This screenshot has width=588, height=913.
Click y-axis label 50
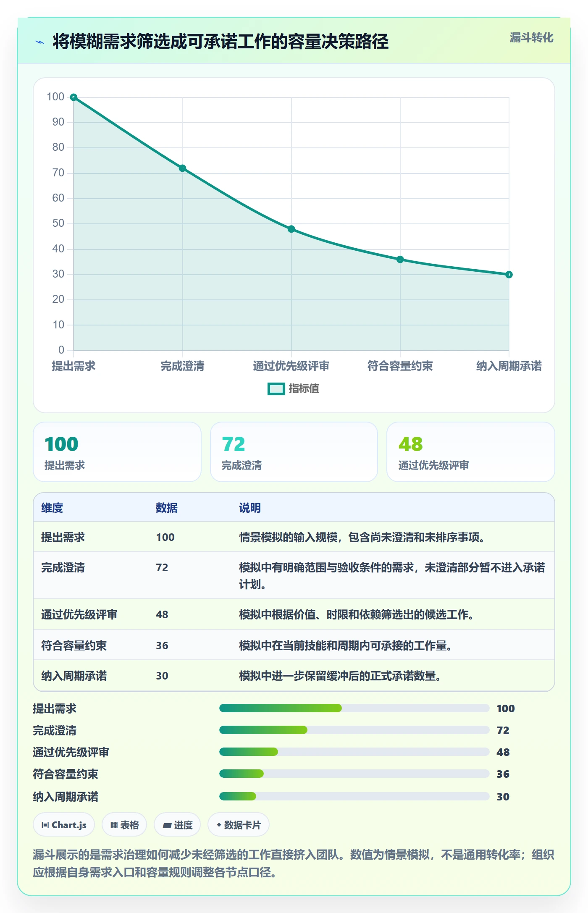tap(58, 223)
